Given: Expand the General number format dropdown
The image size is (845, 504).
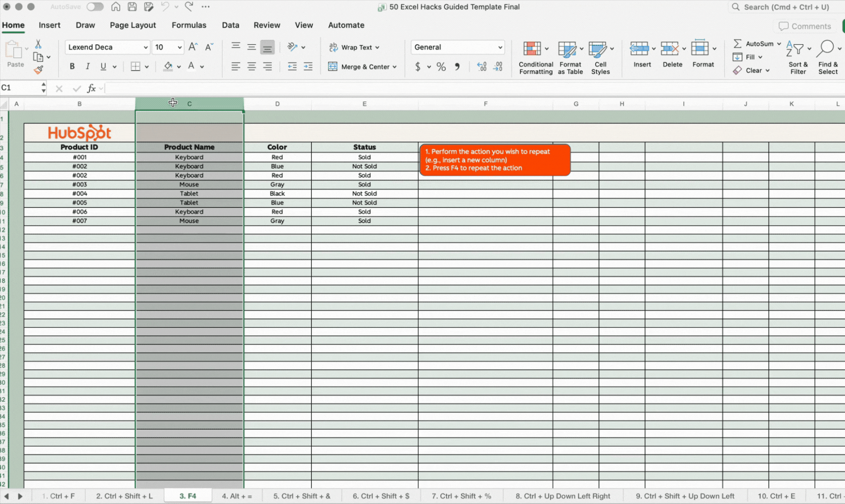Looking at the screenshot, I should [x=500, y=47].
